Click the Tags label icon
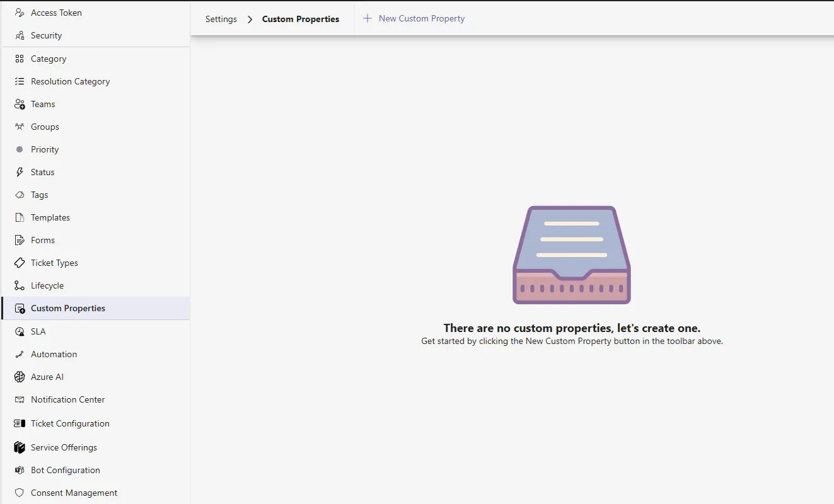The height and width of the screenshot is (504, 834). click(x=20, y=195)
